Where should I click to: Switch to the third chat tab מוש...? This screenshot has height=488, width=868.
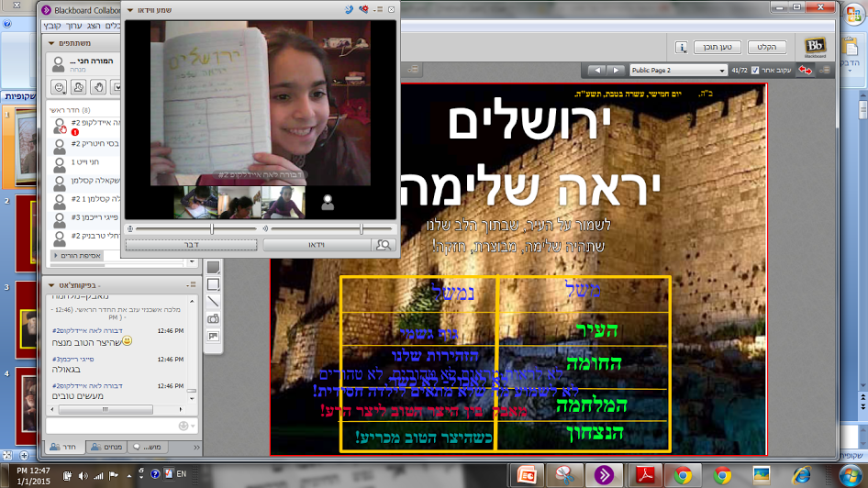click(147, 447)
